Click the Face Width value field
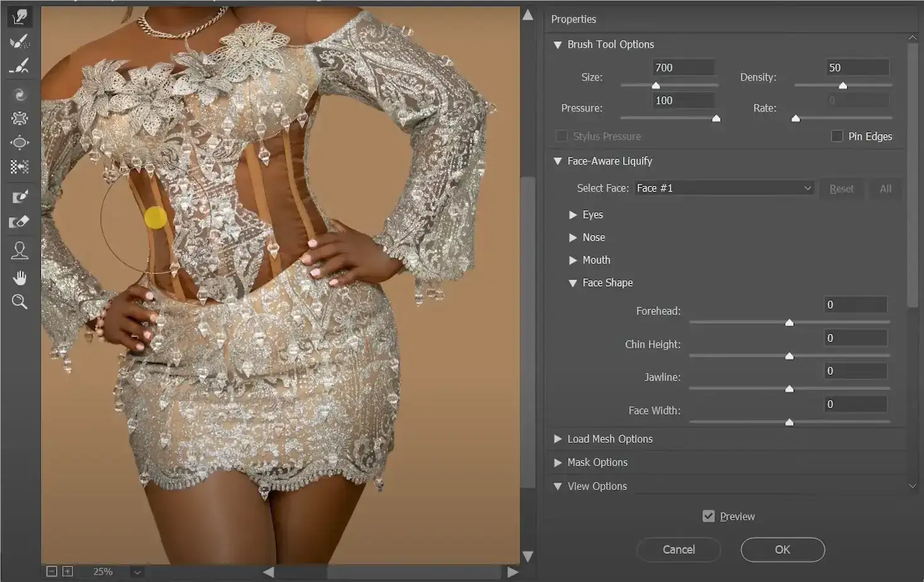This screenshot has height=582, width=924. click(856, 404)
